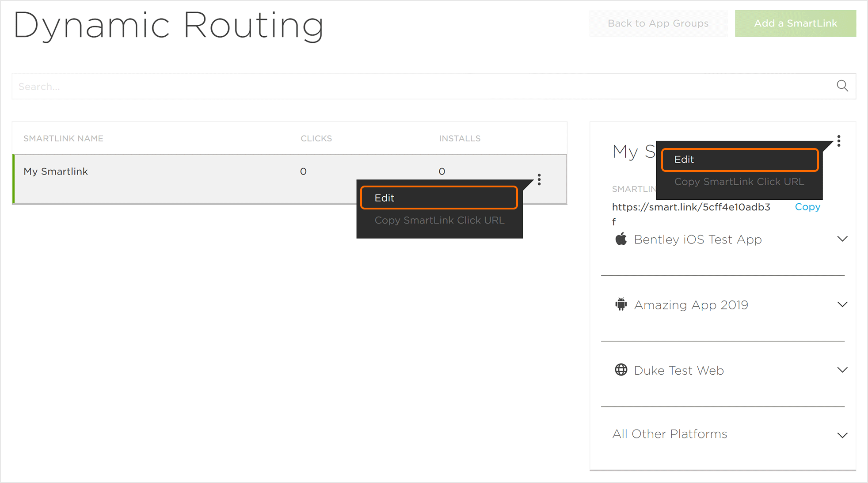Select Copy SmartLink Click URL in panel menu
This screenshot has height=483, width=868.
[739, 182]
